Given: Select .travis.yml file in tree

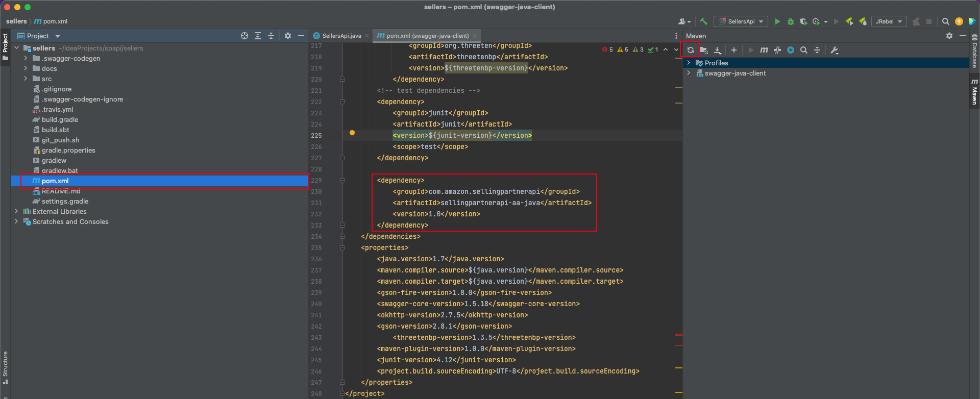Looking at the screenshot, I should pos(57,109).
